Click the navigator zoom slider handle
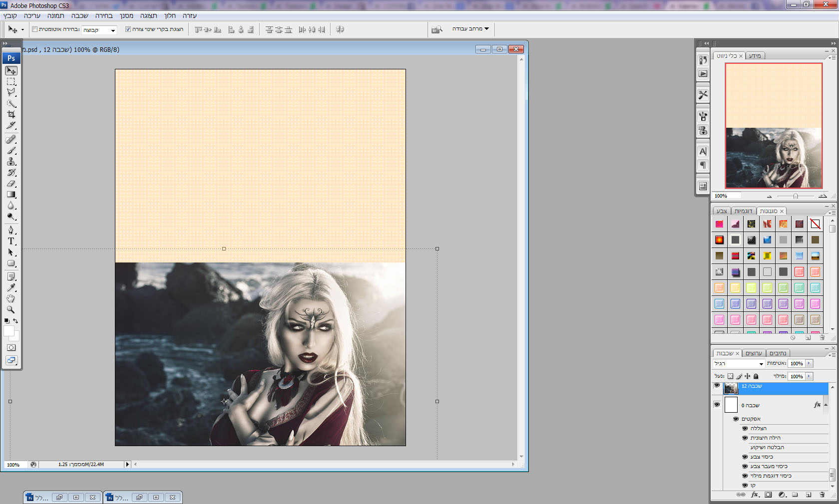This screenshot has height=504, width=839. 796,196
